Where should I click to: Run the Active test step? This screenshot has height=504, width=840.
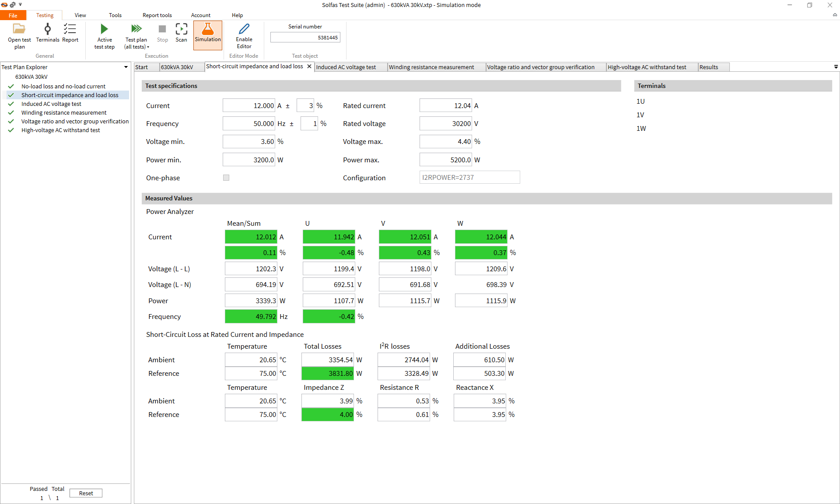[104, 30]
